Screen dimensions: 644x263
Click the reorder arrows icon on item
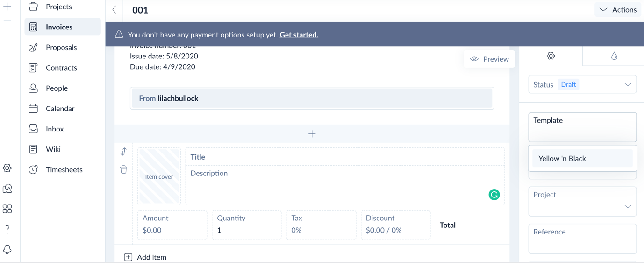[123, 152]
